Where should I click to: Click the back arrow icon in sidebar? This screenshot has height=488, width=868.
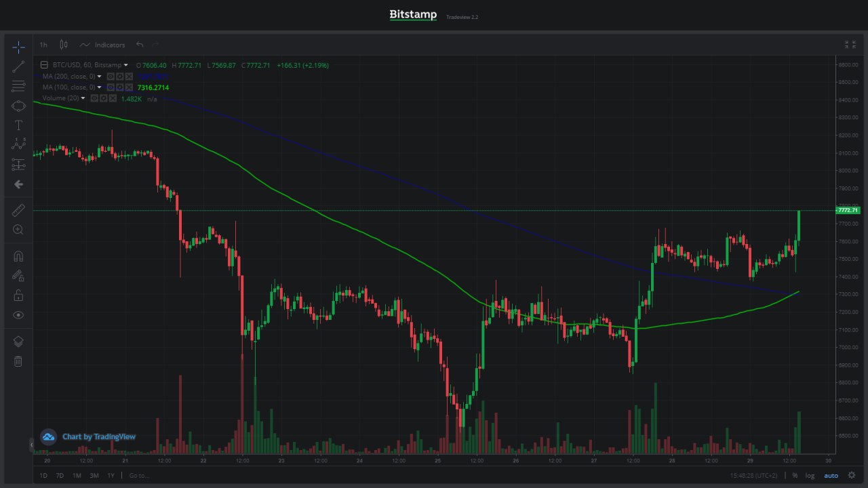18,184
